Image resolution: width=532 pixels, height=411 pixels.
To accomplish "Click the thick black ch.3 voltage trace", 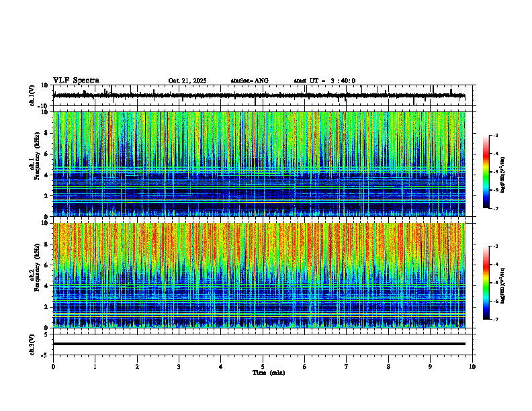I will (x=259, y=344).
